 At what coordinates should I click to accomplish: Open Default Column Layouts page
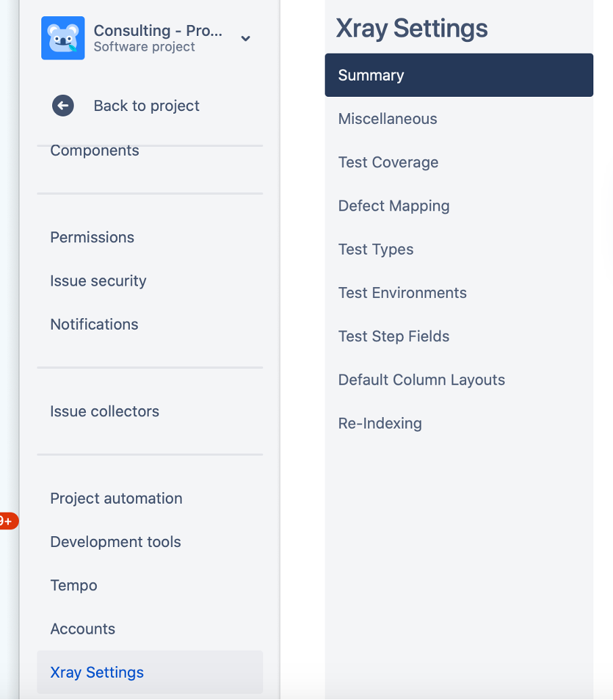[x=422, y=380]
